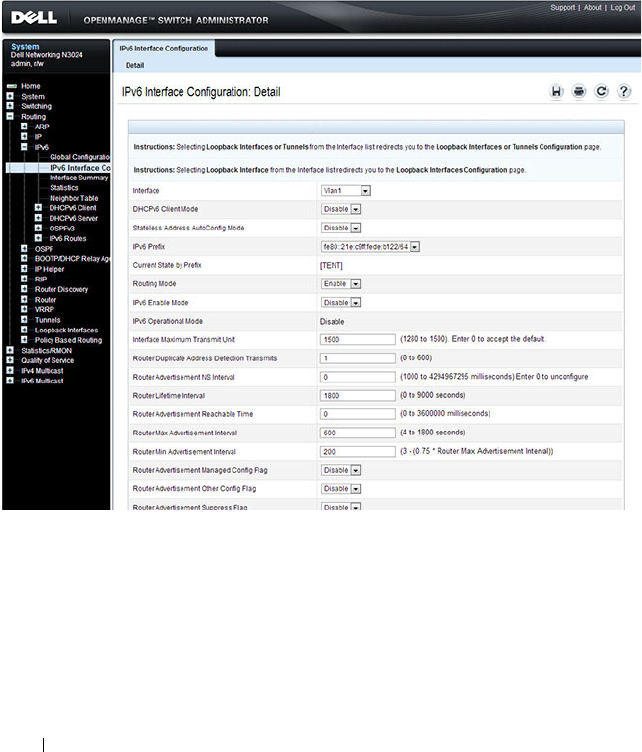Open IP Helper tree item
Image resolution: width=642 pixels, height=752 pixels.
(x=49, y=269)
